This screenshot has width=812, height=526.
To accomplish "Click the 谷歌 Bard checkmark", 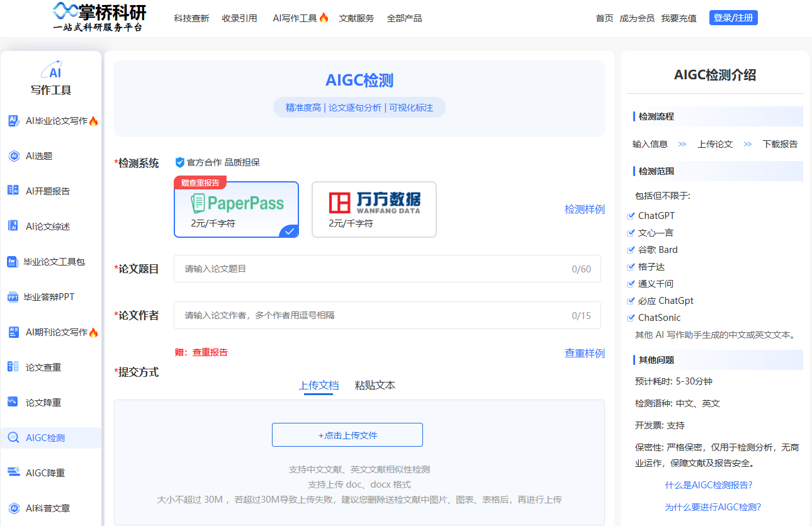I will (x=631, y=250).
